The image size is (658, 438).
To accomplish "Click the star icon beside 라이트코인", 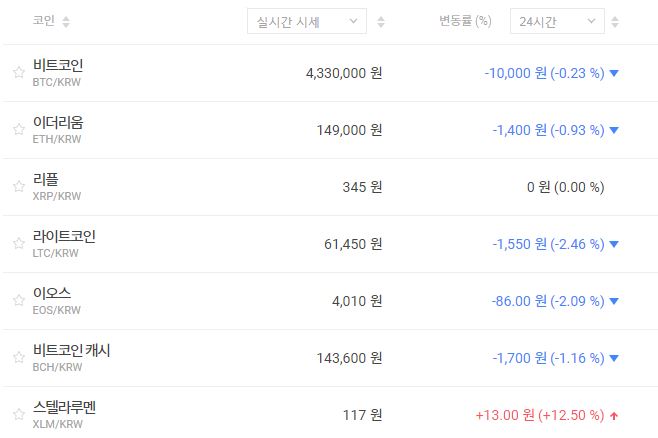I will click(18, 244).
